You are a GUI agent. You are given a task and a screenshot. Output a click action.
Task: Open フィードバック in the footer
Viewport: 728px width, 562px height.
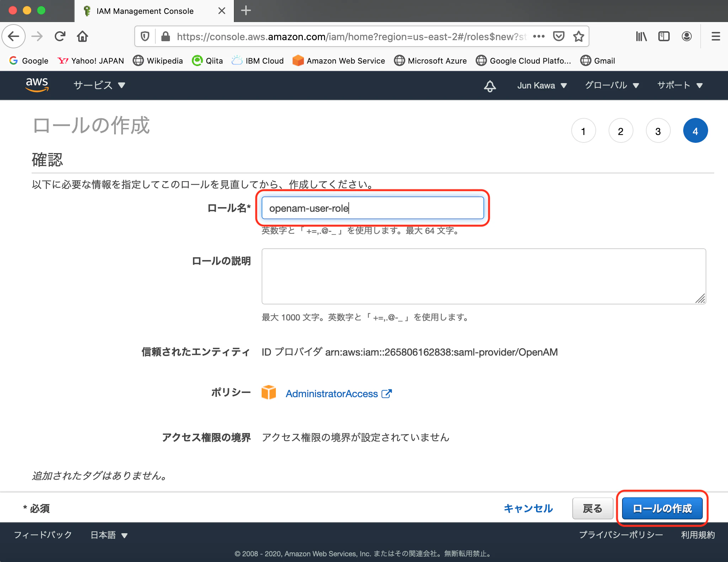point(43,535)
